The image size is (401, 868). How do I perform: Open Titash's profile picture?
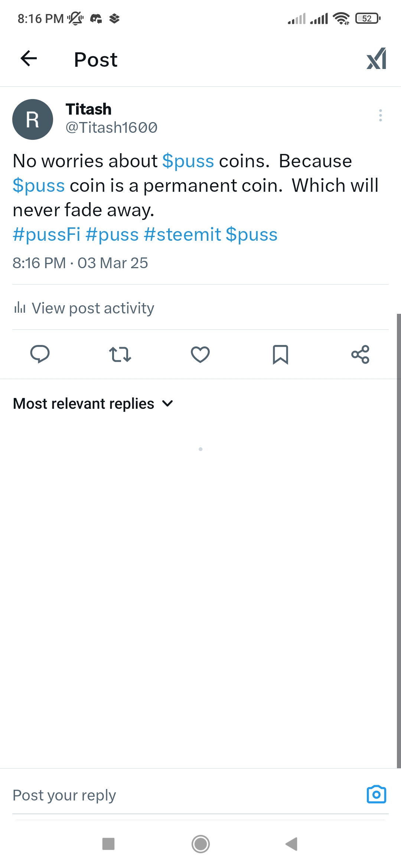pos(33,119)
